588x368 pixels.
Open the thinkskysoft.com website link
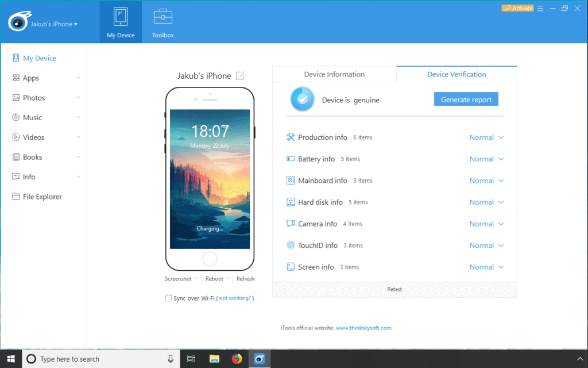tap(364, 328)
